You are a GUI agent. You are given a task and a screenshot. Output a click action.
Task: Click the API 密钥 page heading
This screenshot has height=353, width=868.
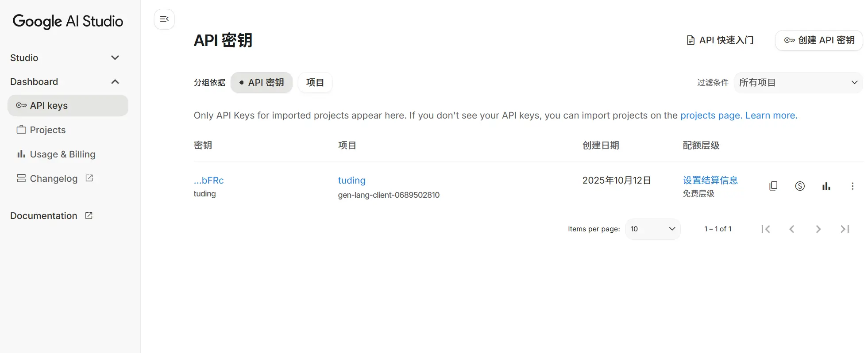223,40
